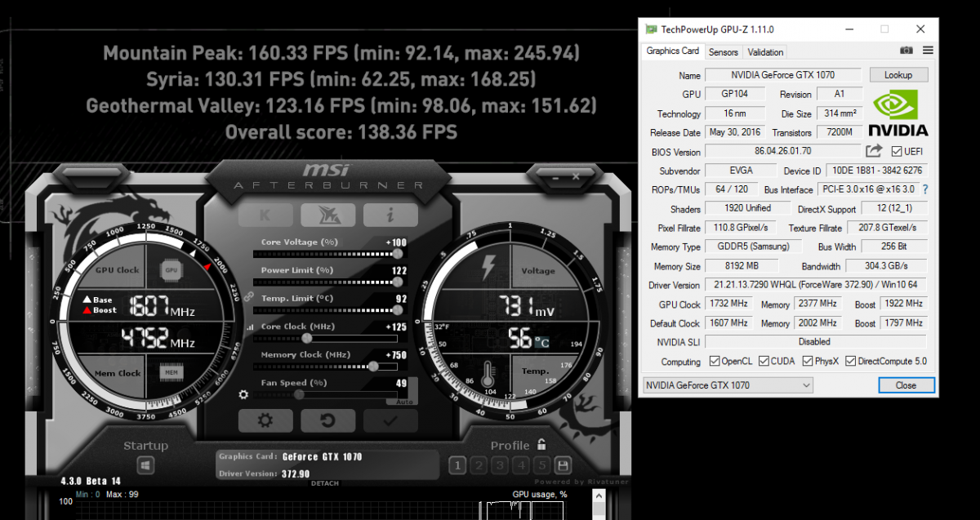This screenshot has height=520, width=980.
Task: Toggle the voltage/power link chain icon
Action: [248, 298]
